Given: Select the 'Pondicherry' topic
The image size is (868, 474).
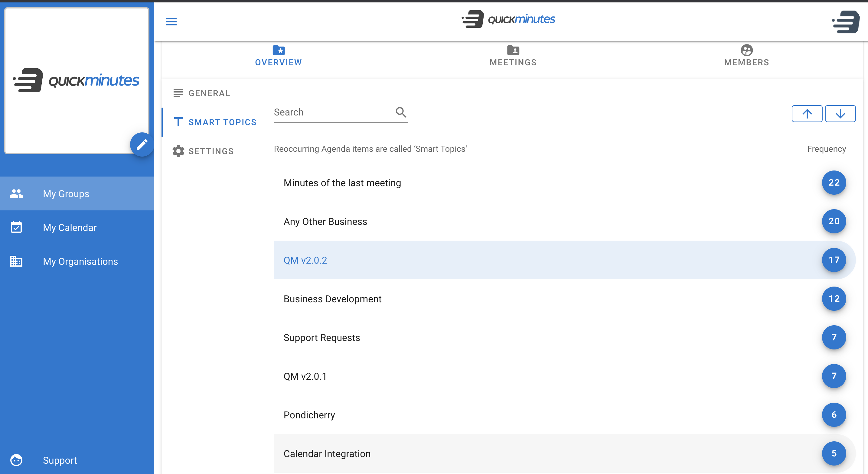Looking at the screenshot, I should pyautogui.click(x=565, y=415).
